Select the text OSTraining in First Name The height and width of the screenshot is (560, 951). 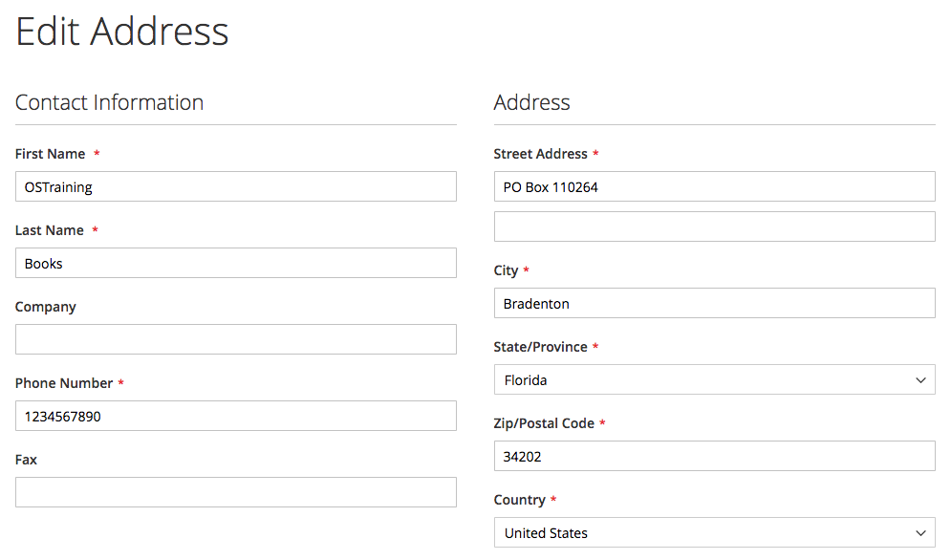click(58, 186)
